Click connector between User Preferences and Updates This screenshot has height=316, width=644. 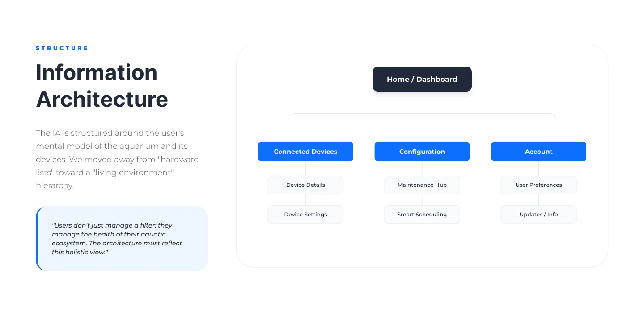point(538,200)
